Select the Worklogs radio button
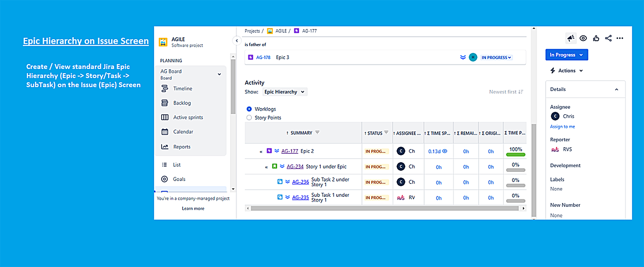Viewport: 644px width, 267px height. click(x=249, y=109)
